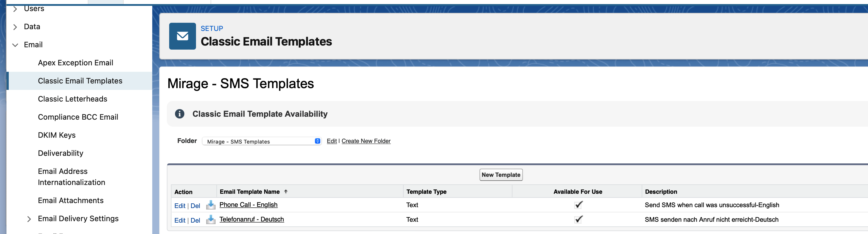Click Email Template Name column header
This screenshot has height=234, width=868.
tap(250, 191)
